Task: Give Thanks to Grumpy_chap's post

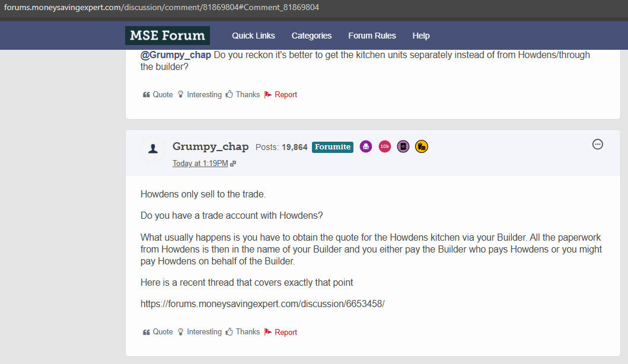Action: tap(243, 332)
